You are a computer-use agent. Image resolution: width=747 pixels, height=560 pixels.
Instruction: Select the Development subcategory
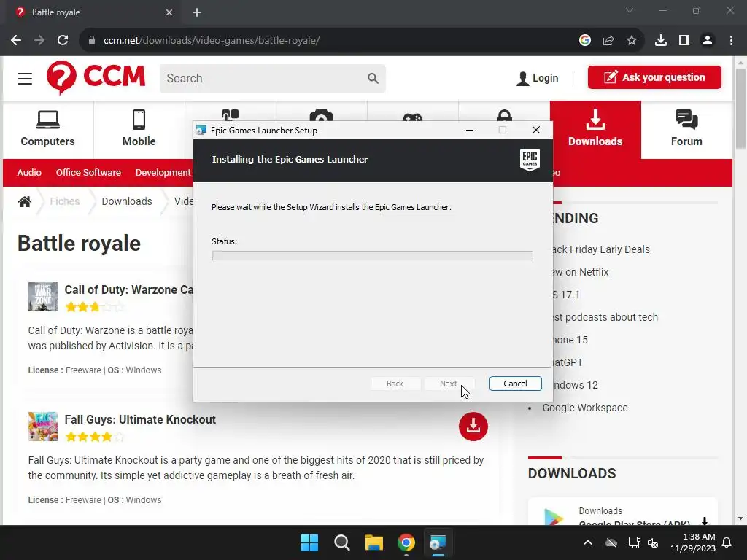[x=163, y=172]
